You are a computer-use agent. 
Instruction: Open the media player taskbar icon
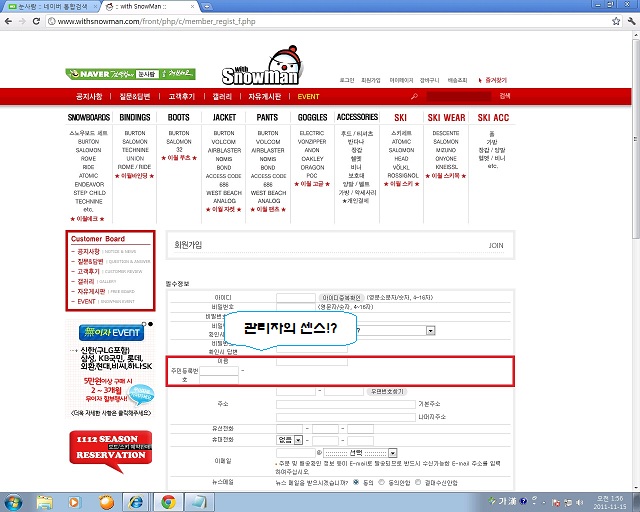click(74, 502)
